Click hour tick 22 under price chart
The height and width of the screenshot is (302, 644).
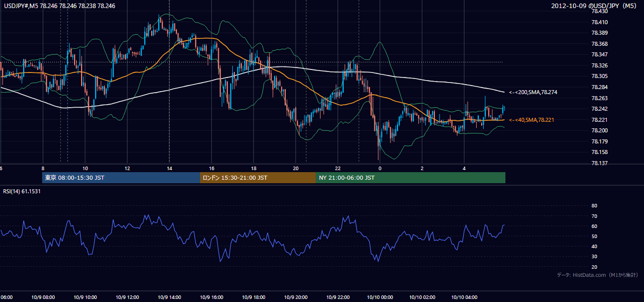click(x=338, y=169)
